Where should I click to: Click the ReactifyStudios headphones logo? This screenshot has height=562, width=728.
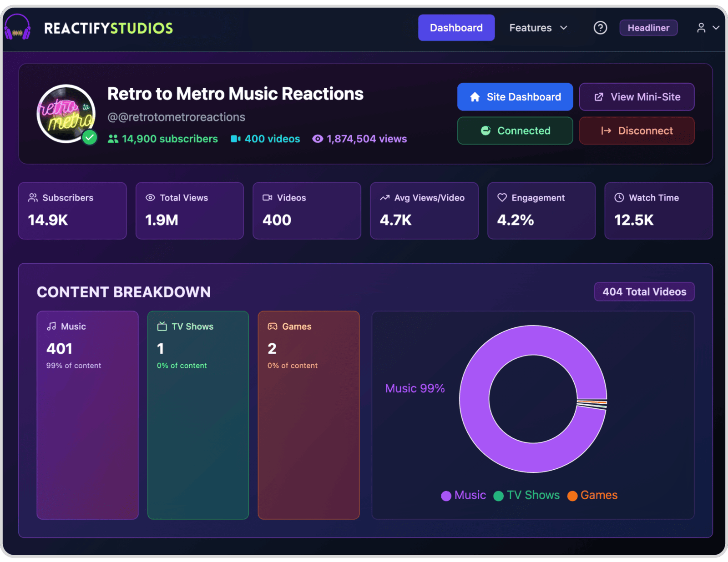(17, 28)
